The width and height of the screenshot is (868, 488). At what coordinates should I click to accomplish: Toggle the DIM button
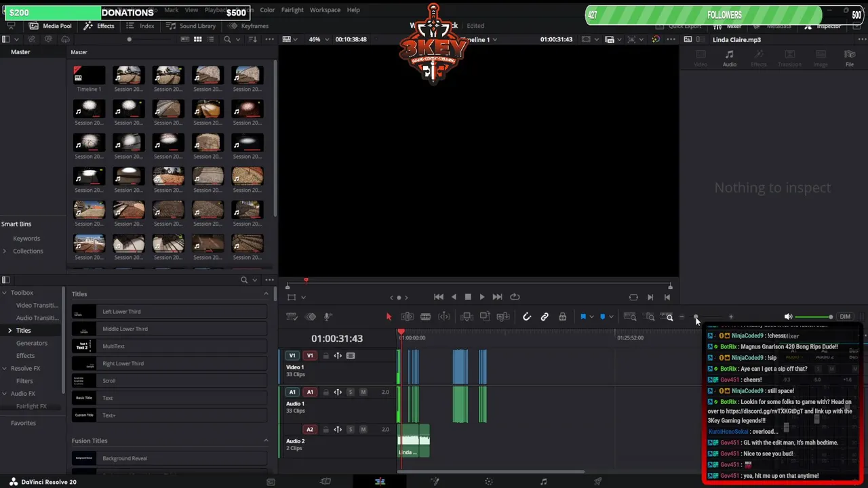(x=845, y=317)
